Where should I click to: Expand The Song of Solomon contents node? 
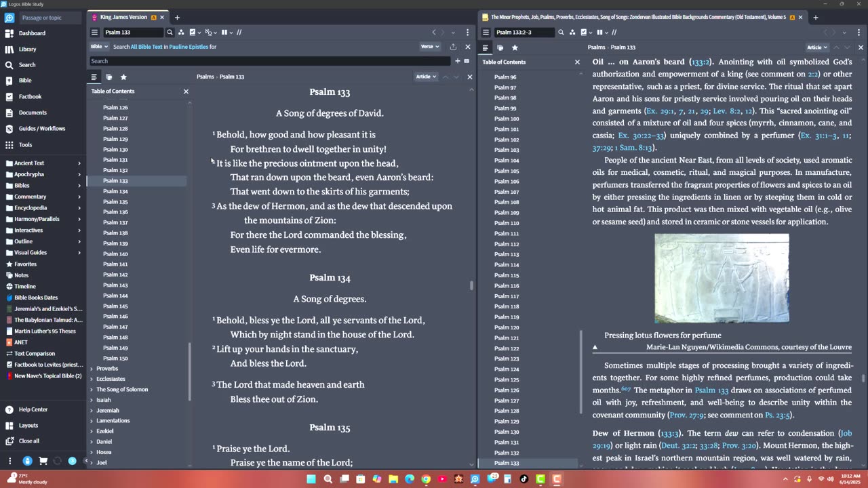point(92,390)
